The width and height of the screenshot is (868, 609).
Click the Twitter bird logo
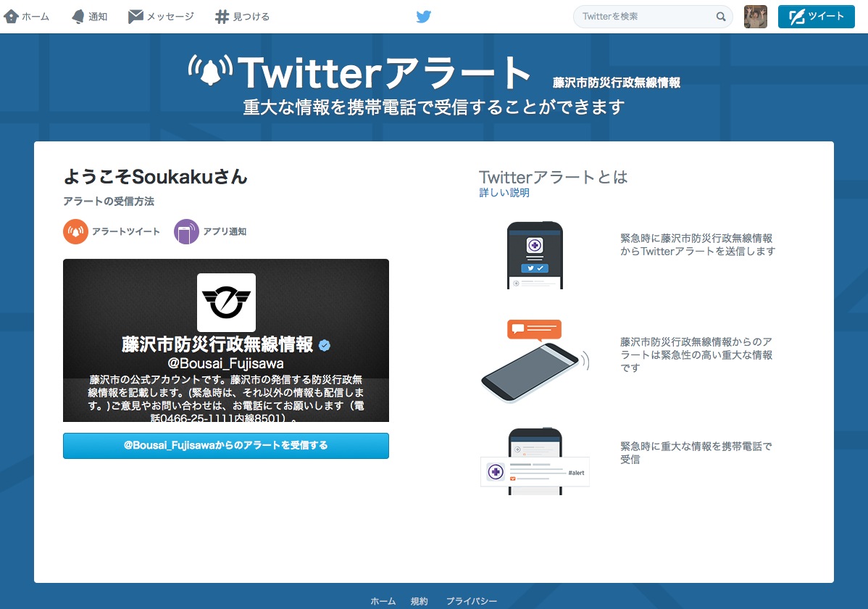pyautogui.click(x=423, y=17)
